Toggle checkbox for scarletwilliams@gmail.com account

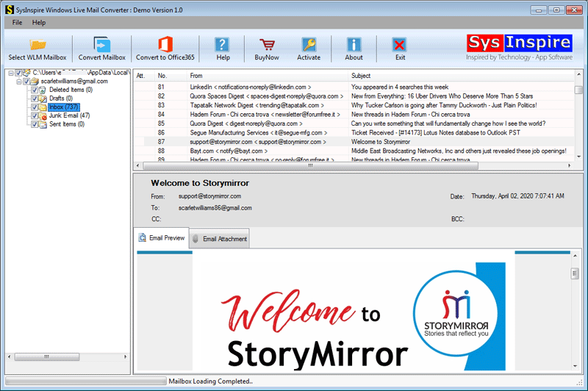(26, 82)
